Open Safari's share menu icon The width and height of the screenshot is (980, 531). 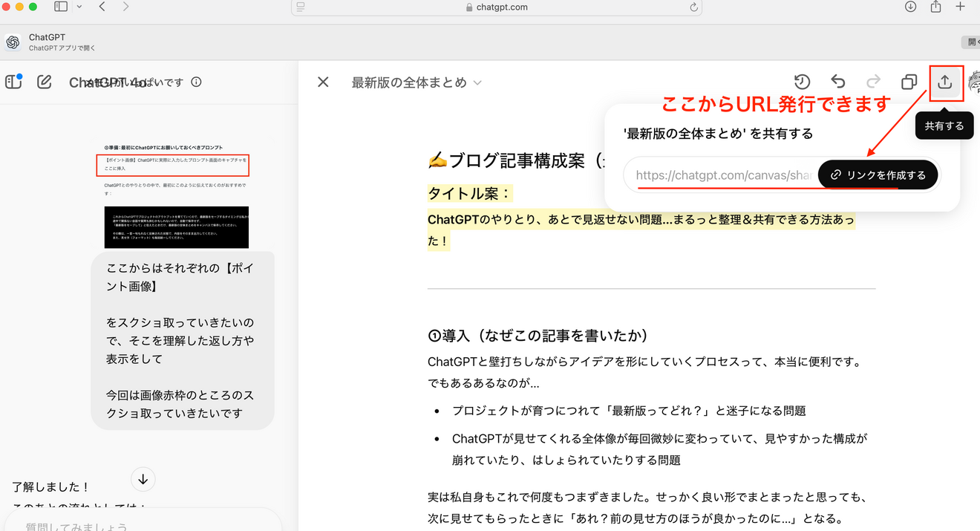[x=936, y=7]
